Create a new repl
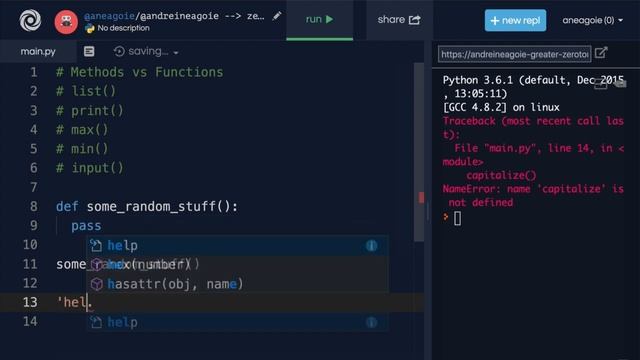The height and width of the screenshot is (360, 640). [x=515, y=20]
